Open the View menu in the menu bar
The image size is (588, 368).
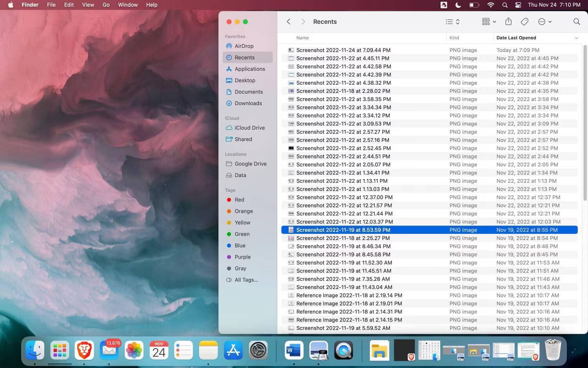pos(88,5)
